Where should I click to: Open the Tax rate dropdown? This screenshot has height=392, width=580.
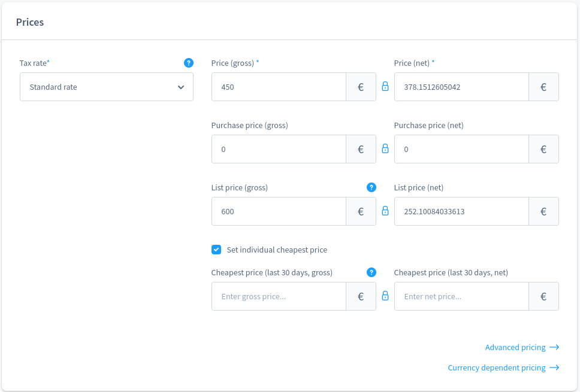[x=106, y=87]
